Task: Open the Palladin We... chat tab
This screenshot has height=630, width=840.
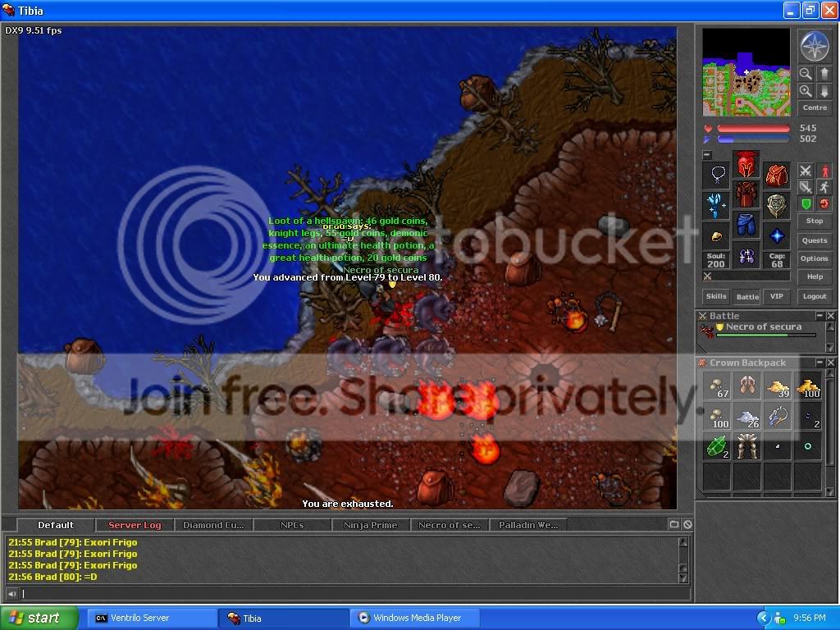Action: click(x=528, y=525)
